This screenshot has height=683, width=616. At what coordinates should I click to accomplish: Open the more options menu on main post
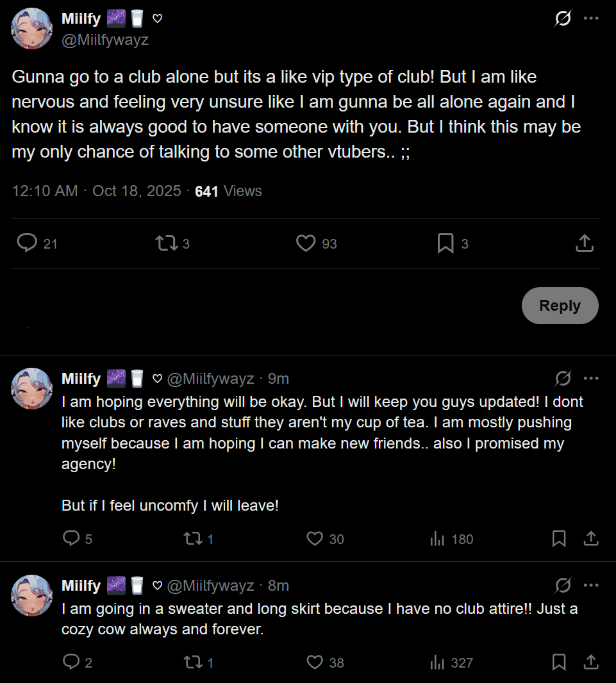pos(590,19)
